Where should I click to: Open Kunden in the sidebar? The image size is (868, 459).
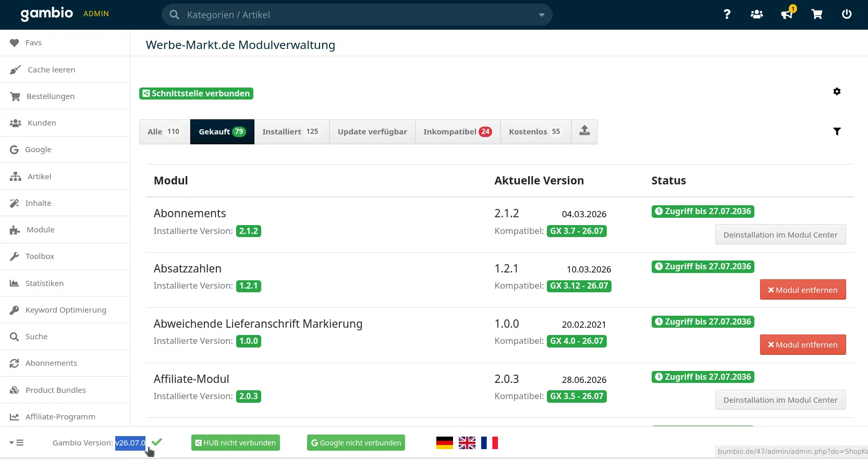click(x=65, y=123)
